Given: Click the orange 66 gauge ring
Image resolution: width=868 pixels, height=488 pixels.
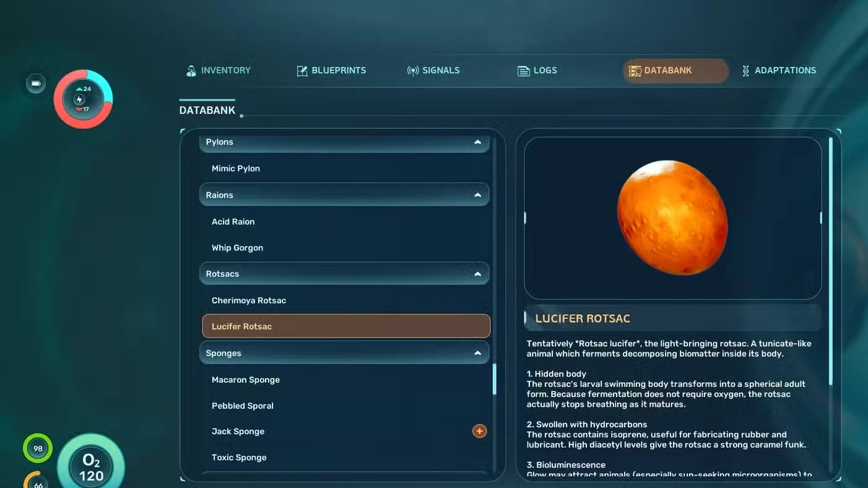Looking at the screenshot, I should coord(38,481).
